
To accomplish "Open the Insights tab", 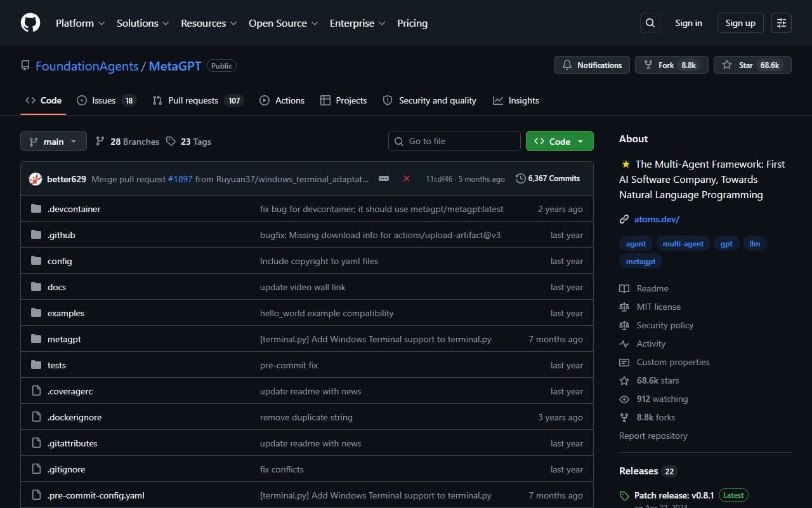I will point(516,100).
